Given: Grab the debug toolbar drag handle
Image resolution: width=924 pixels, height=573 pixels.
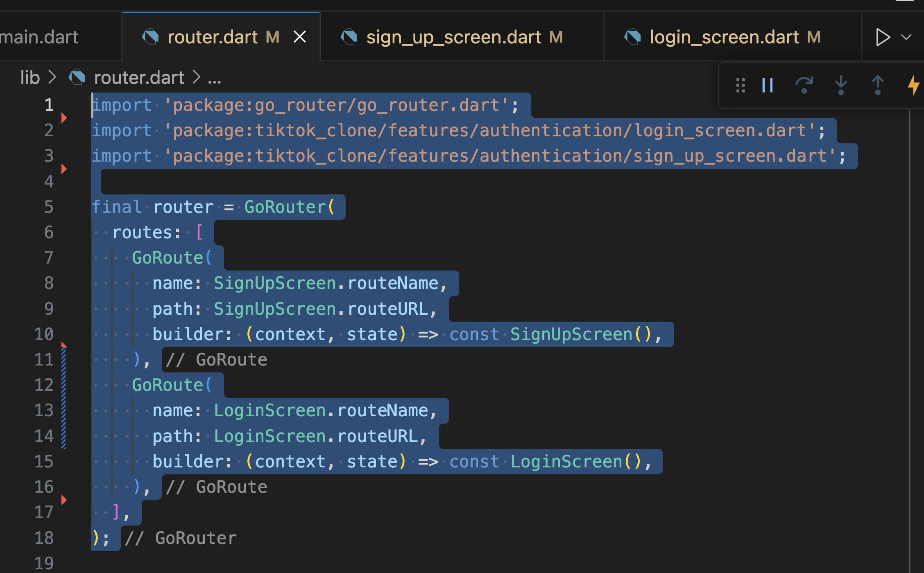Looking at the screenshot, I should pyautogui.click(x=741, y=86).
